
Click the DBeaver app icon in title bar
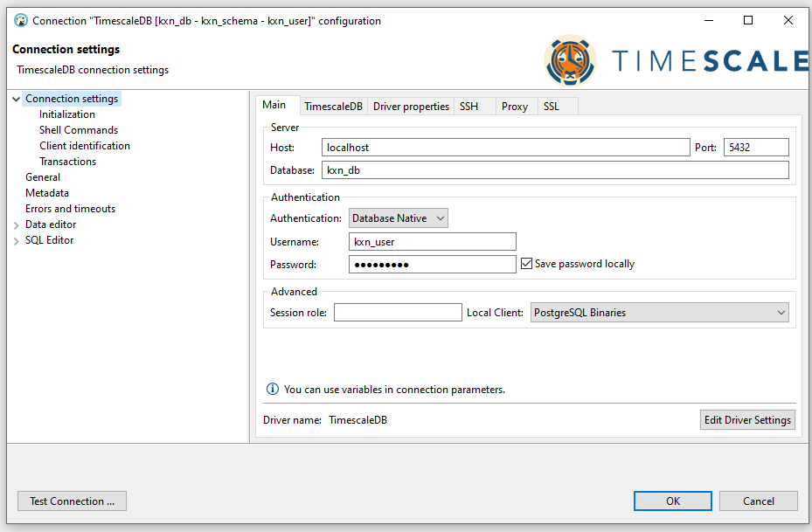[x=21, y=21]
